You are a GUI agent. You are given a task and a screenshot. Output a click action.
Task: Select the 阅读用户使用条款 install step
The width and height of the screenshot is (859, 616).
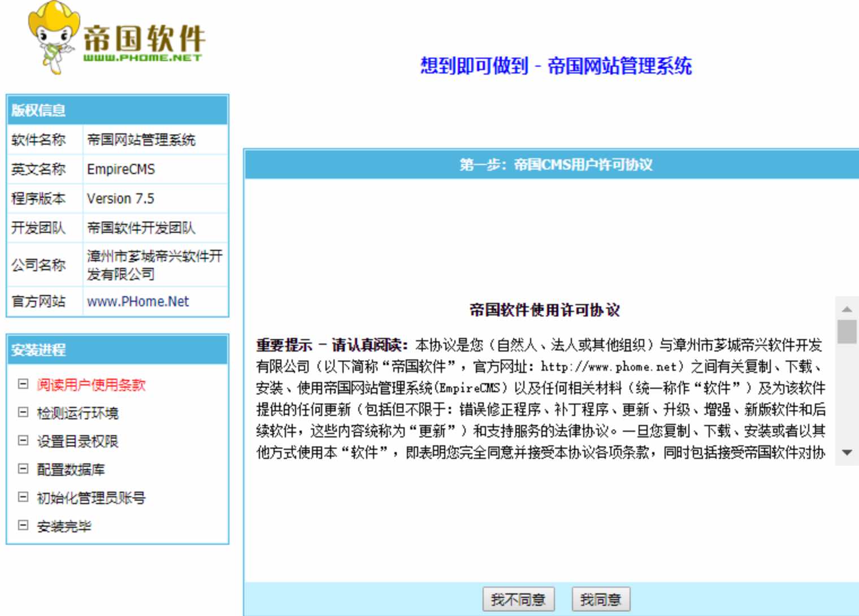[91, 385]
